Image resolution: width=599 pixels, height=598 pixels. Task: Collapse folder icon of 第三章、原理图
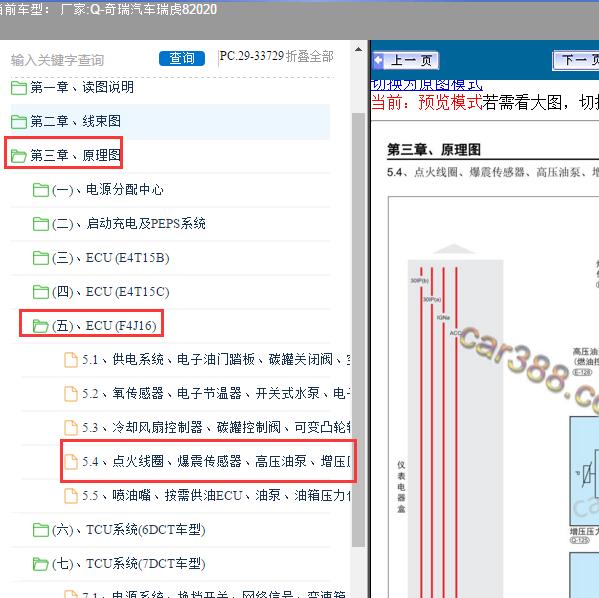click(19, 156)
